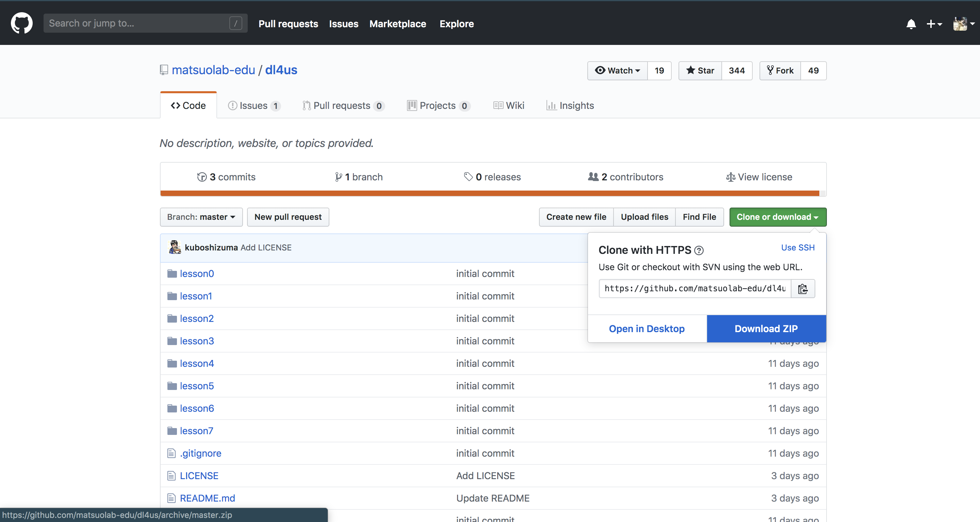Click the Download ZIP button
Image resolution: width=980 pixels, height=522 pixels.
pyautogui.click(x=766, y=328)
